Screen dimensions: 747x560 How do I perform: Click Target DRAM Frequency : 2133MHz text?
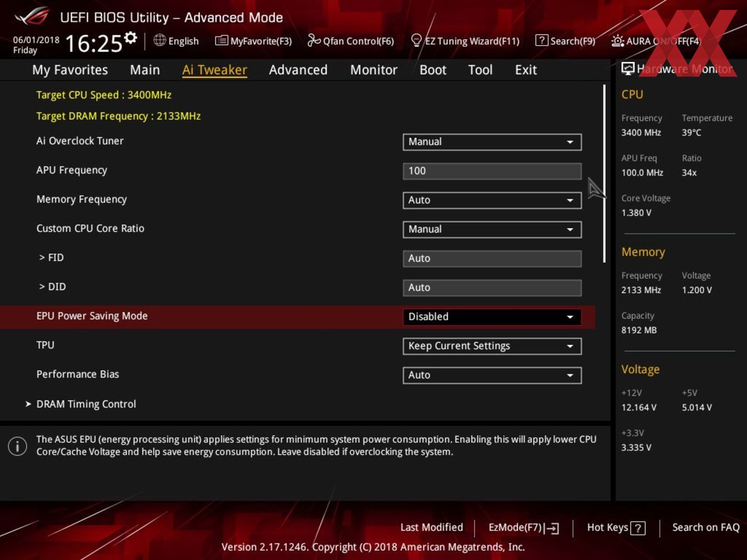(118, 116)
